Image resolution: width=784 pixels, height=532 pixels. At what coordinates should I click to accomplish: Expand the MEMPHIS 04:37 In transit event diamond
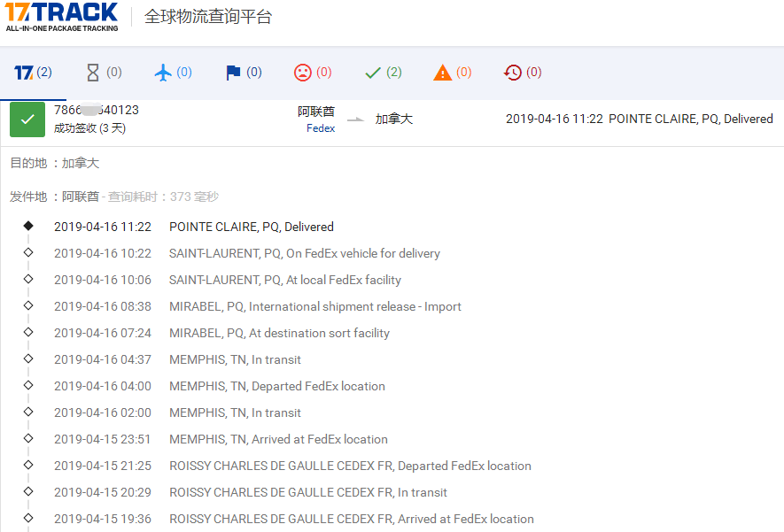tap(27, 359)
